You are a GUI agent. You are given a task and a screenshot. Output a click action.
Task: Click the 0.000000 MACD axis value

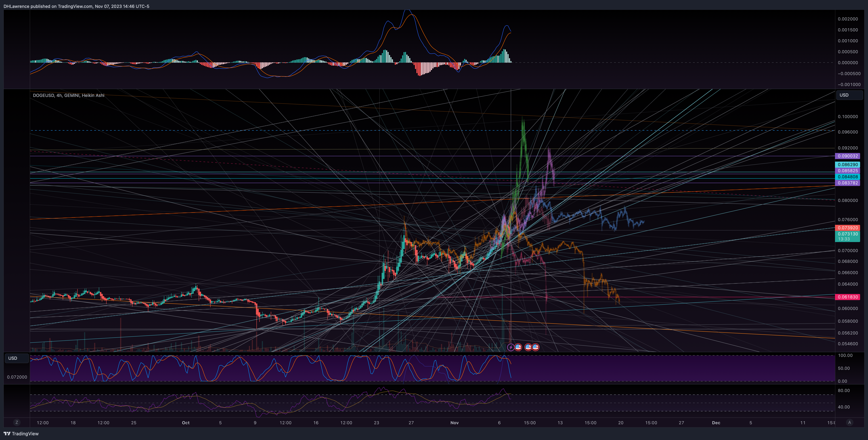point(848,63)
